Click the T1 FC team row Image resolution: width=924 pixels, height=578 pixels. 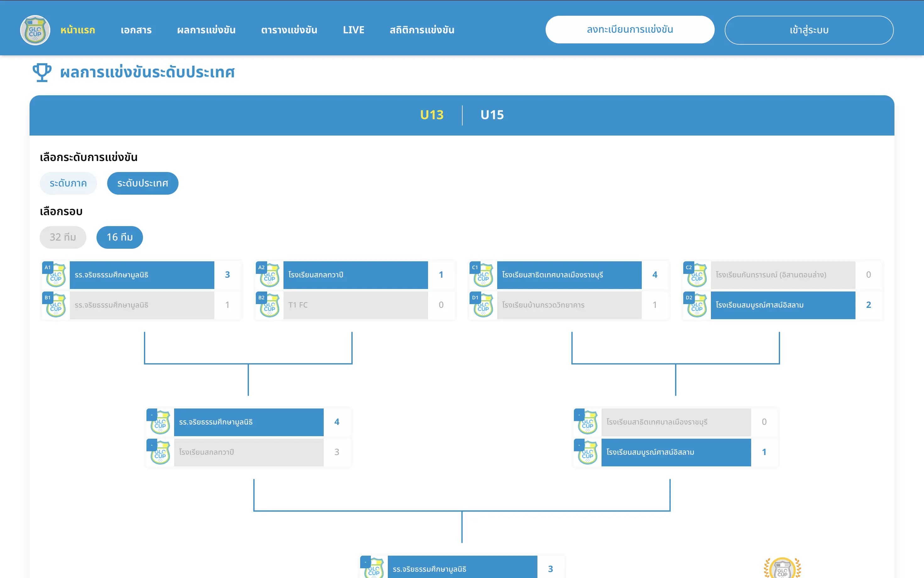[355, 305]
